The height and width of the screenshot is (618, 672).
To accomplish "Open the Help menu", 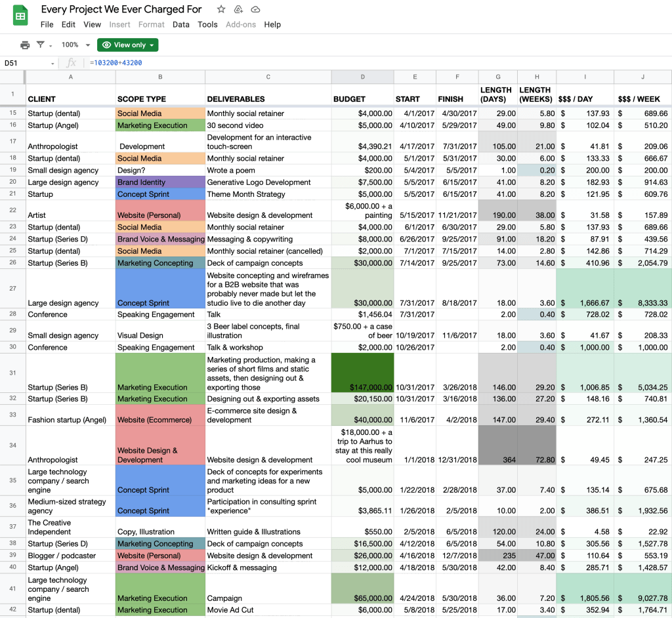I will pyautogui.click(x=272, y=25).
